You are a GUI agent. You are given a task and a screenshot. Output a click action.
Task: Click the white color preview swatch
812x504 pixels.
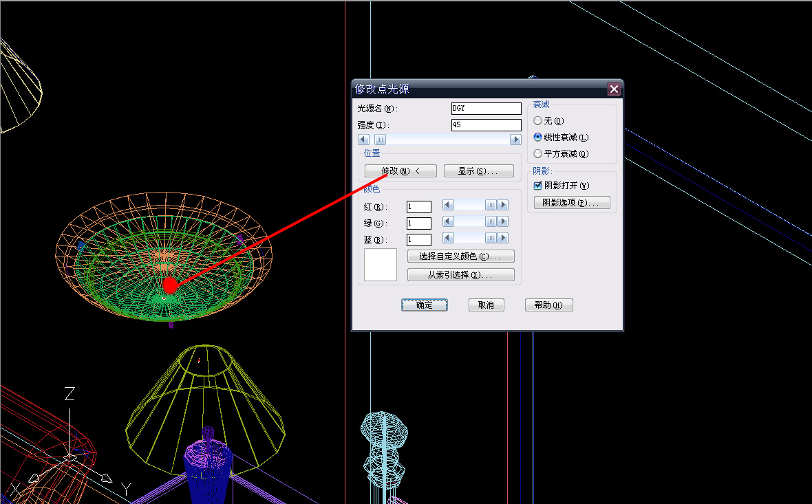381,265
